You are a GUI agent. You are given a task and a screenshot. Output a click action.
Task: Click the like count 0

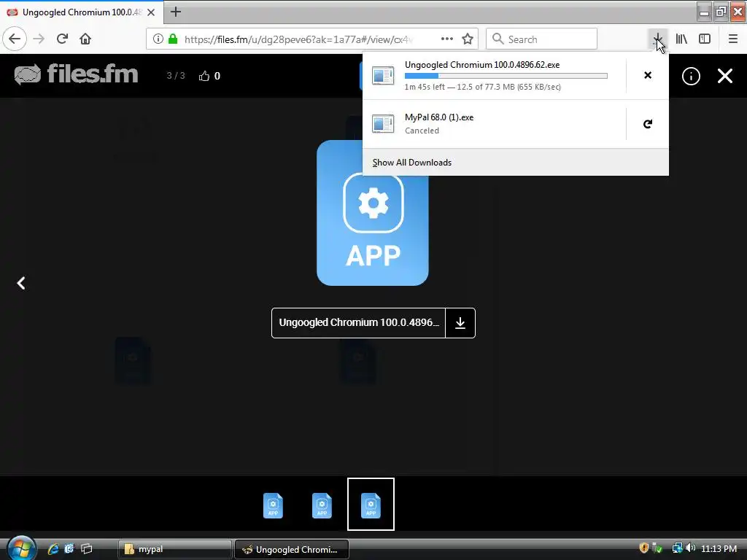[x=217, y=76]
